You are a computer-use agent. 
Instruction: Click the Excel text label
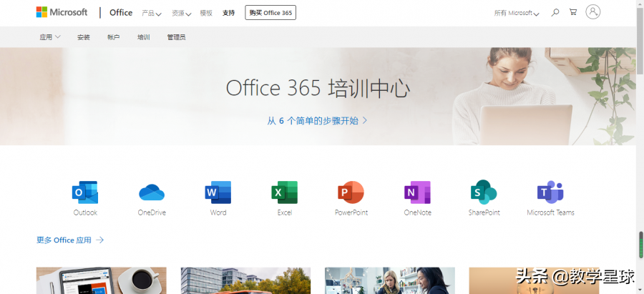click(285, 212)
